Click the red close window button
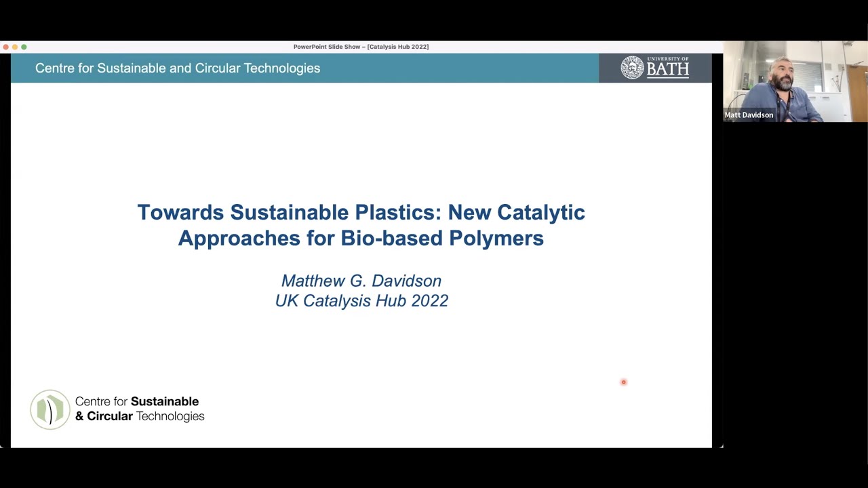868x488 pixels. click(5, 47)
